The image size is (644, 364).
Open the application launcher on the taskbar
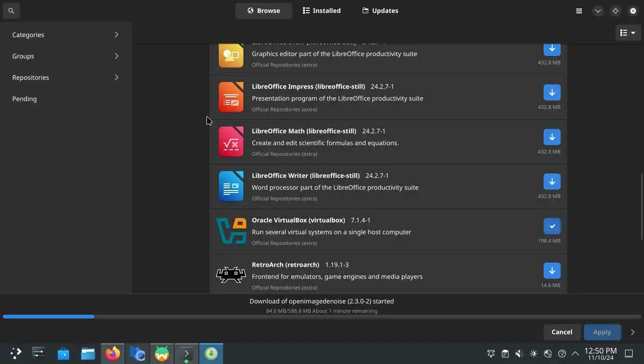(x=16, y=353)
